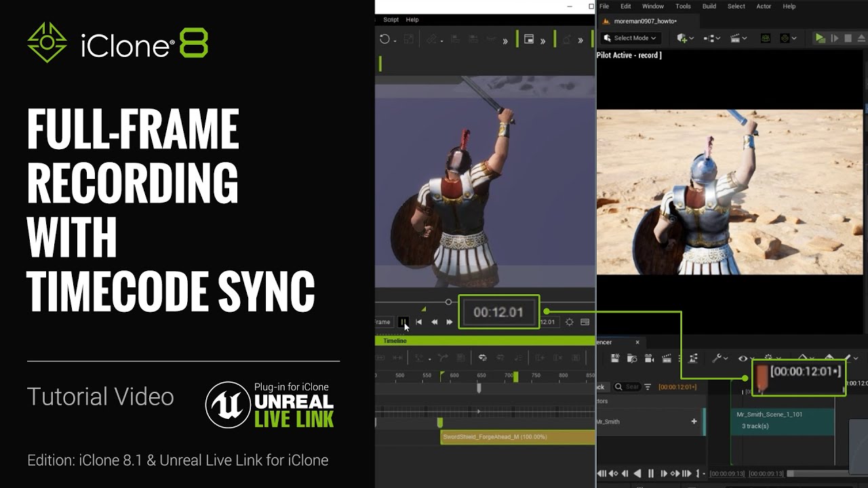868x488 pixels.
Task: Expand the first iClone toolbar overflow chevrons
Action: pyautogui.click(x=505, y=41)
